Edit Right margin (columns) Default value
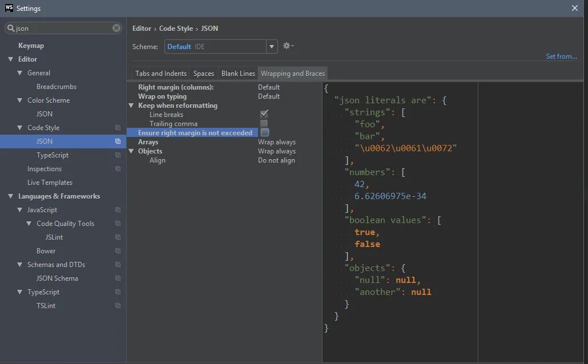The width and height of the screenshot is (588, 364). (x=269, y=87)
